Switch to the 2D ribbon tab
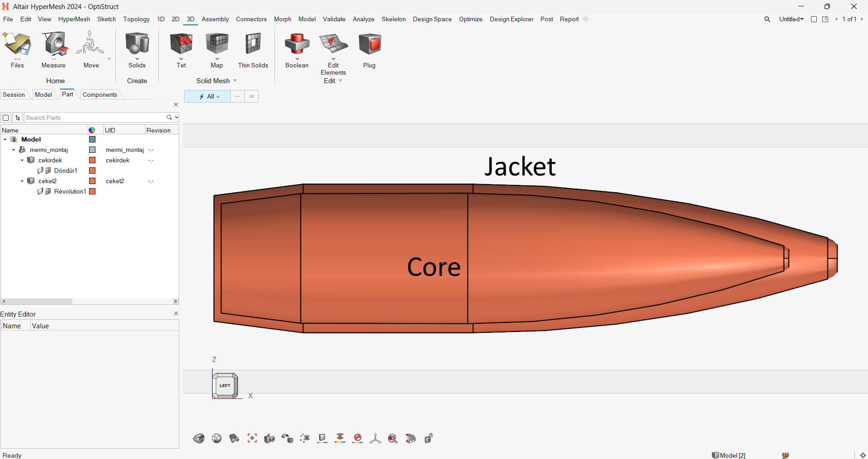Image resolution: width=868 pixels, height=459 pixels. point(175,19)
